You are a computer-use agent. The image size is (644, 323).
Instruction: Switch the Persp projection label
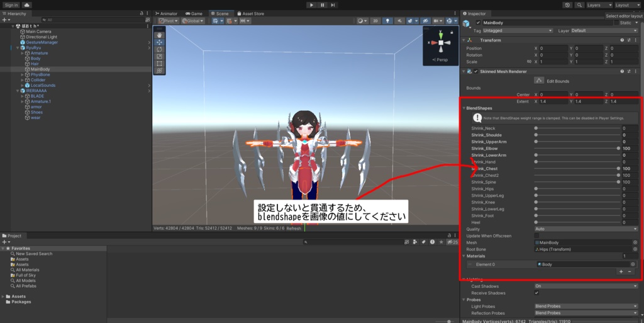point(440,60)
